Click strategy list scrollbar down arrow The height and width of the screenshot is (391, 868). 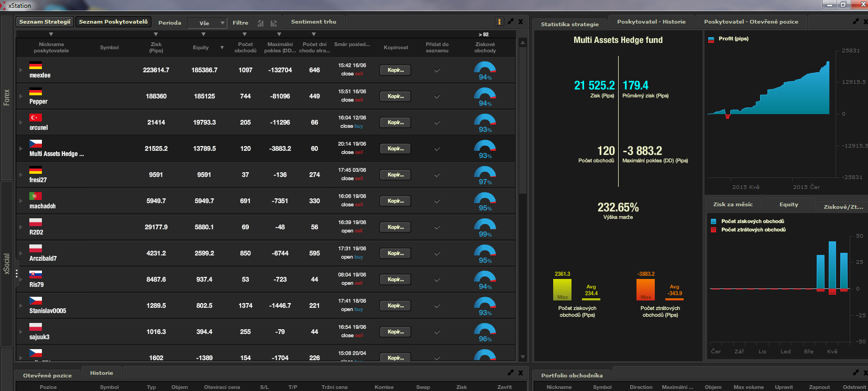click(x=522, y=357)
